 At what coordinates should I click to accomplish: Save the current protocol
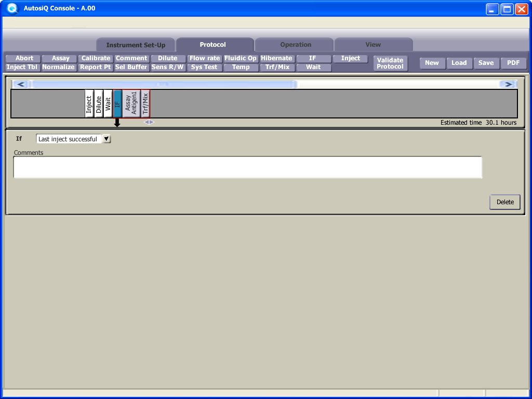tap(486, 63)
